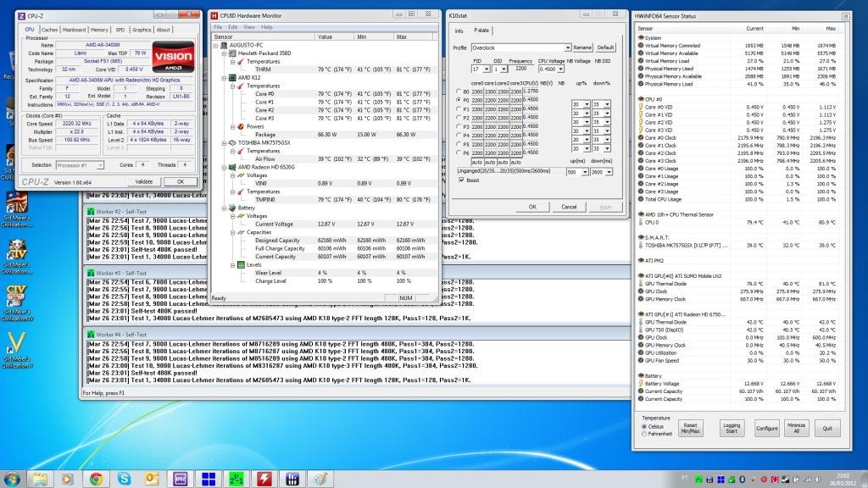Viewport: 868px width, 488px height.
Task: Select the Battery icon in HWMonitor tree
Action: pos(232,208)
